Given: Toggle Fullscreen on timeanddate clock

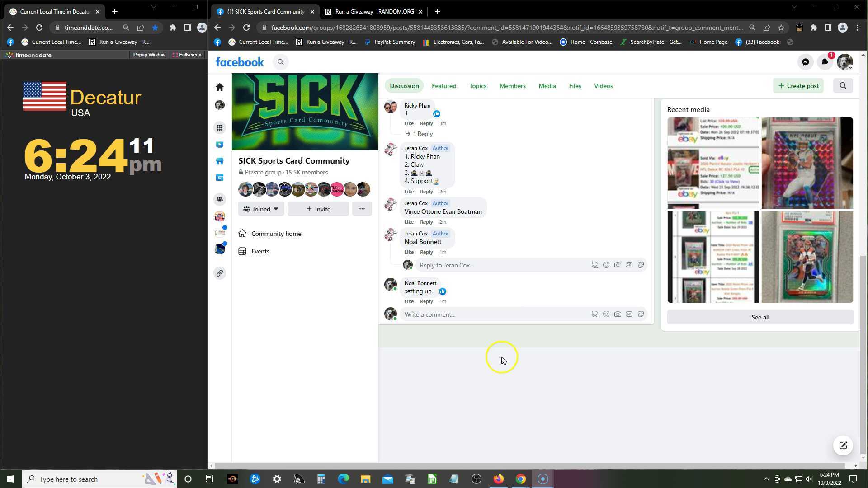Looking at the screenshot, I should 187,55.
